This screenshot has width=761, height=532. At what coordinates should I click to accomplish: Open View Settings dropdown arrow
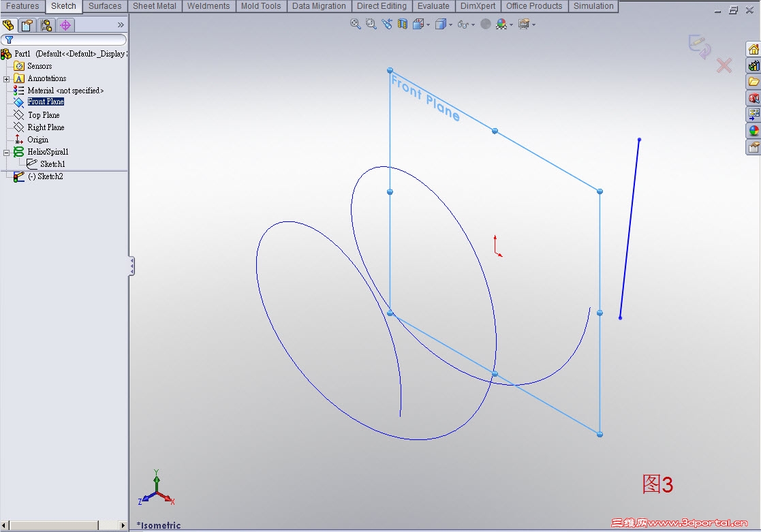pos(533,25)
